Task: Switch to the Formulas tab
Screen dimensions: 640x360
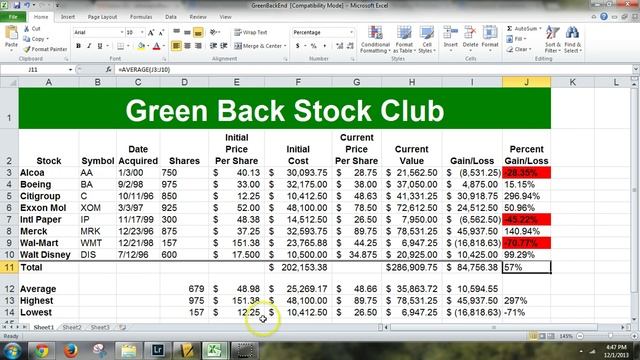Action: pyautogui.click(x=141, y=17)
